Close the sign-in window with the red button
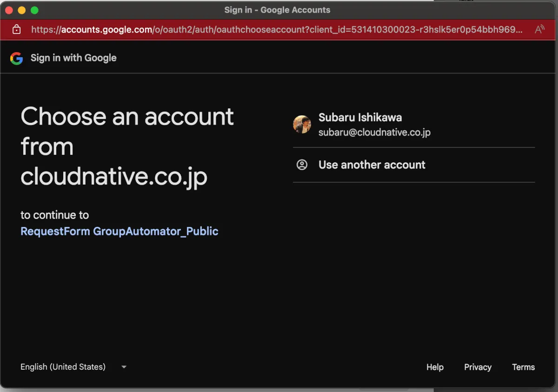Screen dimensions: 558x392 point(9,10)
